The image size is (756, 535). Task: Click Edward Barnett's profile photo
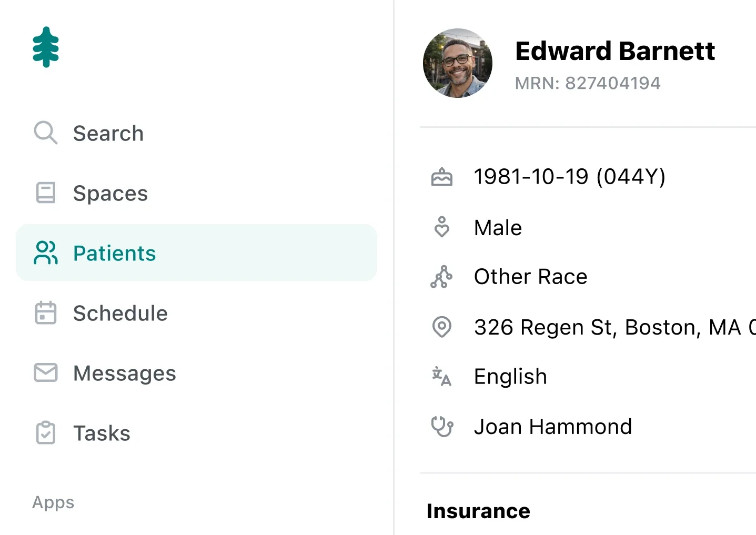457,63
